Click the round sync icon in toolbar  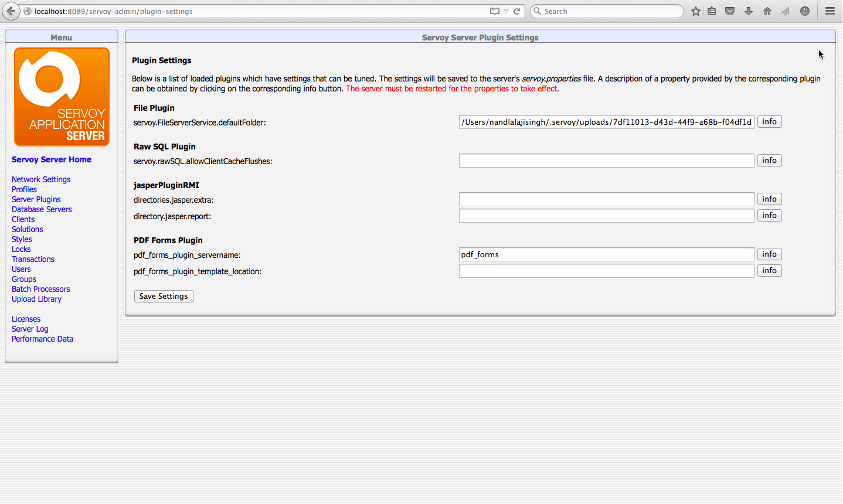805,11
